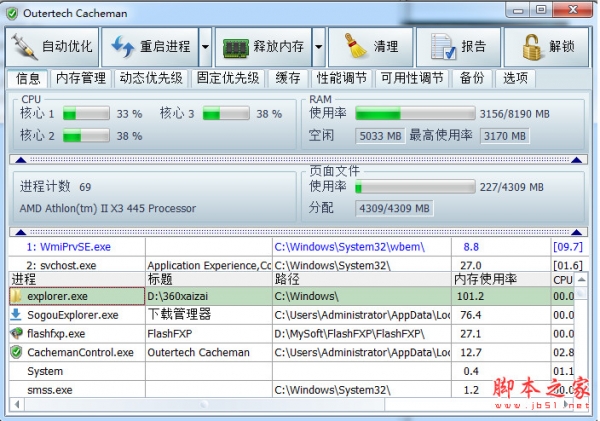
Task: Click the 清理 button label
Action: pos(386,47)
